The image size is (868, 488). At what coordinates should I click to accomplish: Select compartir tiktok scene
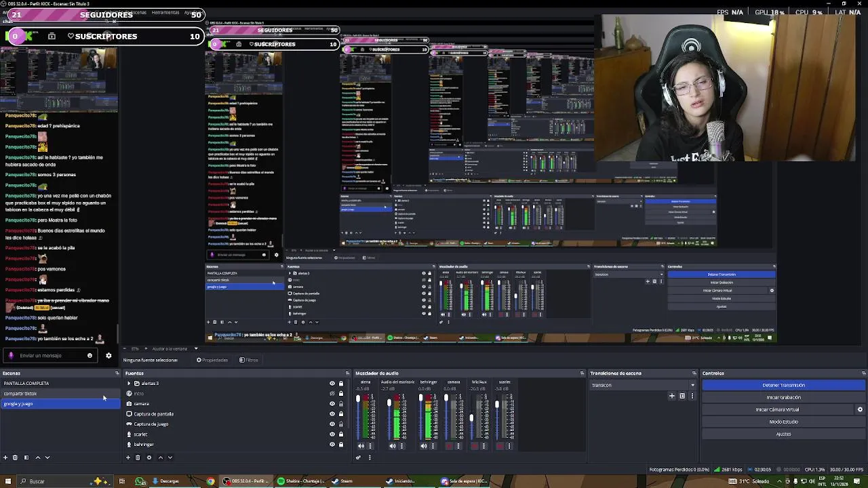tap(60, 394)
